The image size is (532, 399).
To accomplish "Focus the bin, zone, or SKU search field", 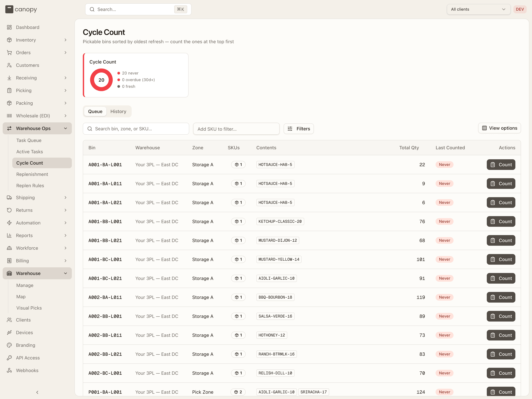I will click(x=136, y=129).
